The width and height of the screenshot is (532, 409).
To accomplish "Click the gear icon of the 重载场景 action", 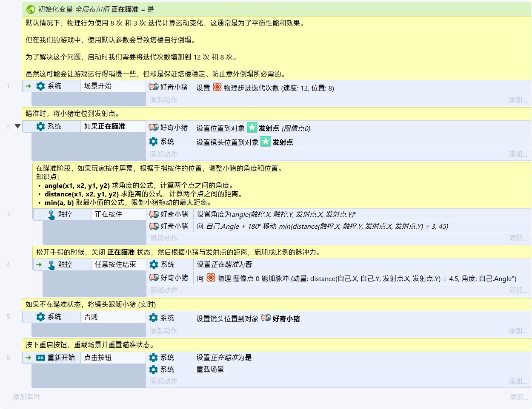I will (x=154, y=369).
